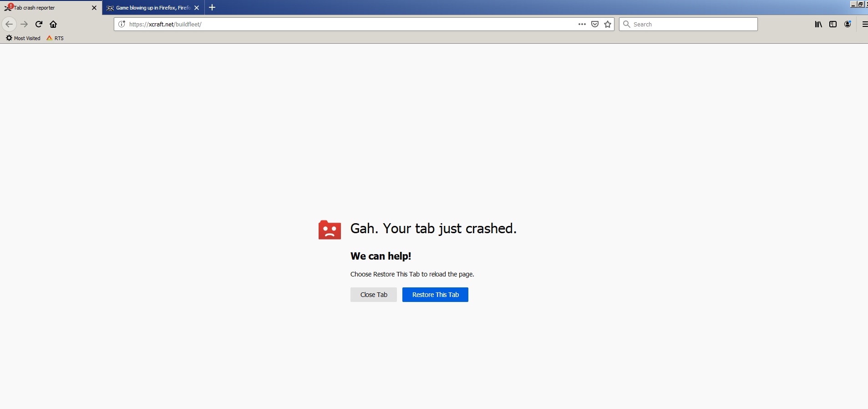Open the Most Visited bookmarks folder
Image resolution: width=868 pixels, height=409 pixels.
[x=23, y=38]
